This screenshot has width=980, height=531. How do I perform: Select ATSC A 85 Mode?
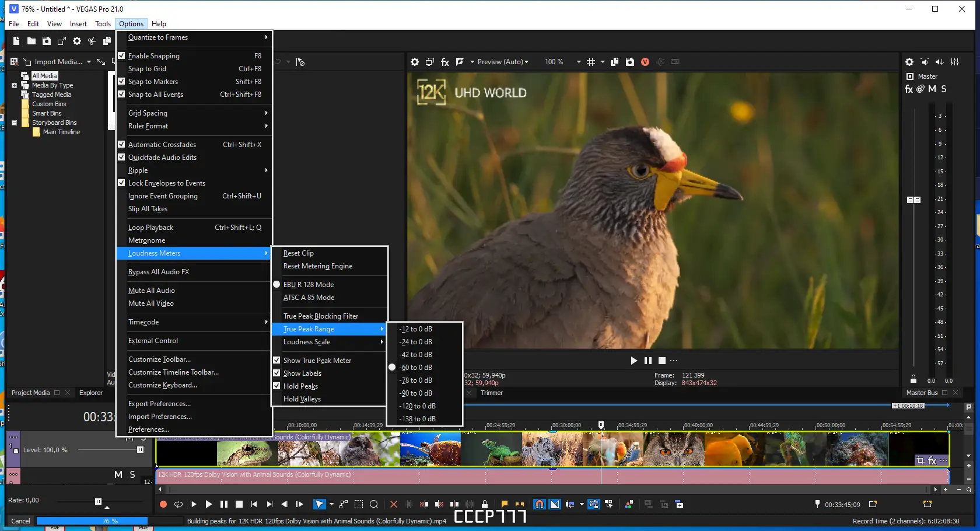click(309, 298)
